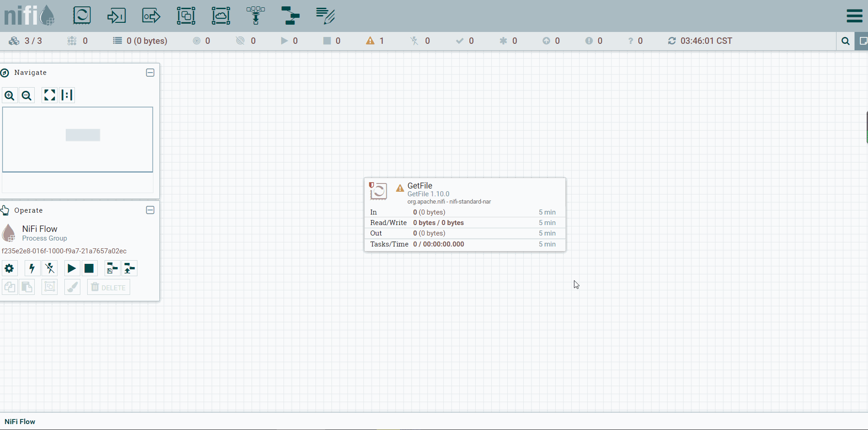Open NiFi Flow configuration gear
Screen dimensions: 868x430
click(9, 268)
